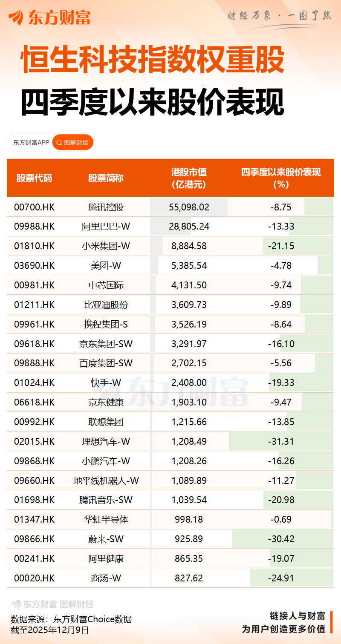
Task: Click the 链接人与财富 slogan at bottom right
Action: pos(298,615)
